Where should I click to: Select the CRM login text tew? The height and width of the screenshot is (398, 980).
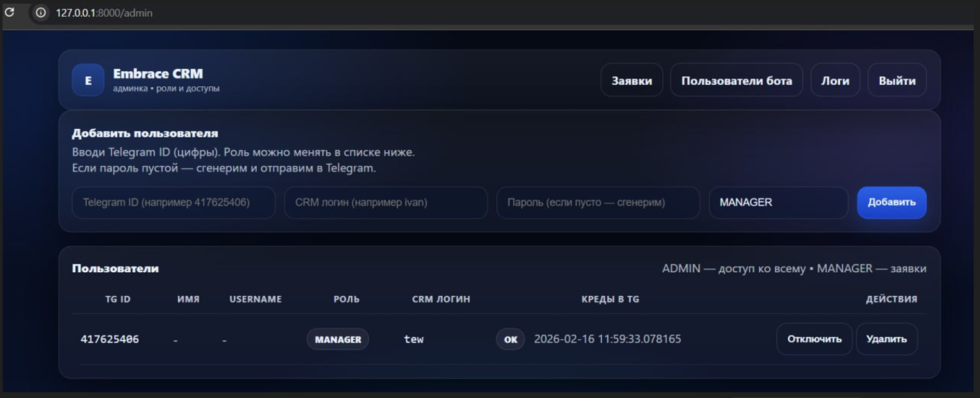[x=414, y=339]
